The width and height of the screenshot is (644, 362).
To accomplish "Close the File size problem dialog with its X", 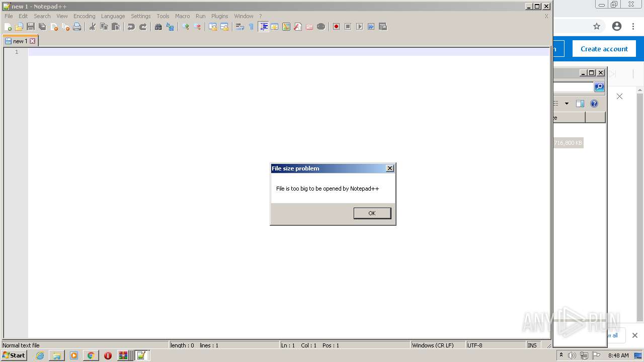I will 390,168.
